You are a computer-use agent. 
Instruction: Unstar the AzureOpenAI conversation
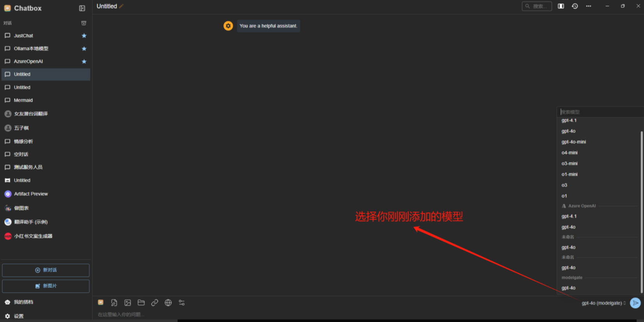tap(84, 61)
